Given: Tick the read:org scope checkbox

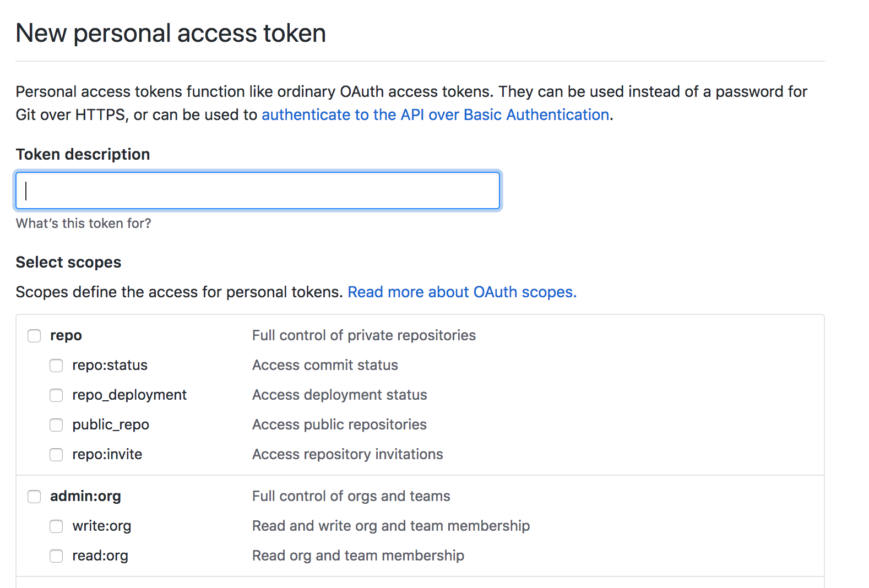Looking at the screenshot, I should point(56,556).
